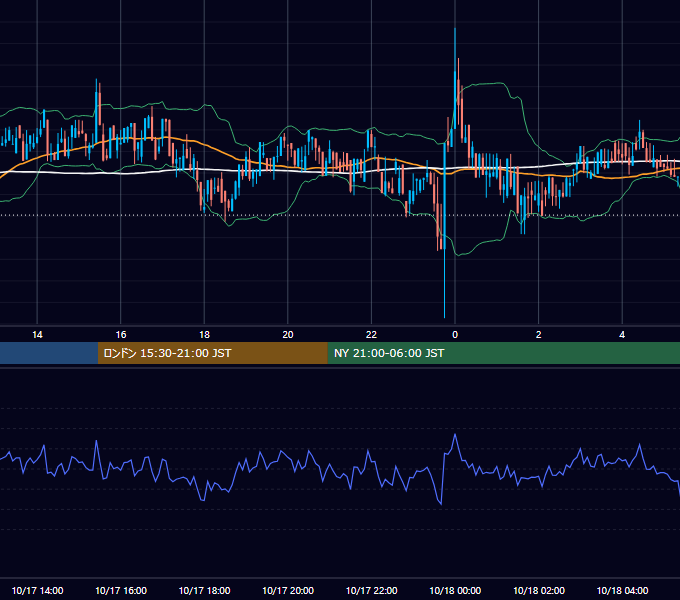Click the 4 hour axis label
This screenshot has height=600, width=680.
622,335
